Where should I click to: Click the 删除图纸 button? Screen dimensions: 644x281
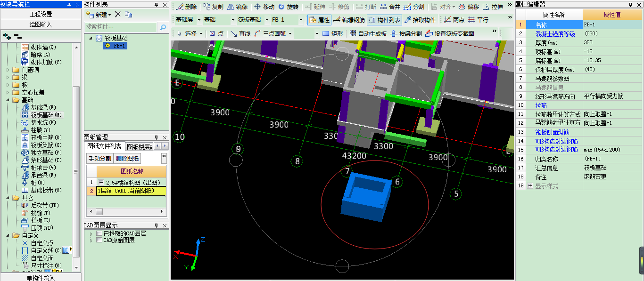click(127, 158)
